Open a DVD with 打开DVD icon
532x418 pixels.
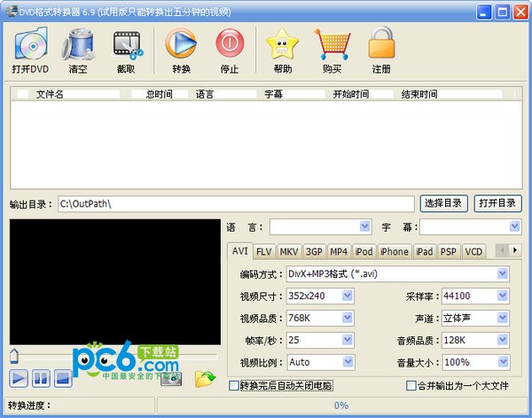click(30, 51)
